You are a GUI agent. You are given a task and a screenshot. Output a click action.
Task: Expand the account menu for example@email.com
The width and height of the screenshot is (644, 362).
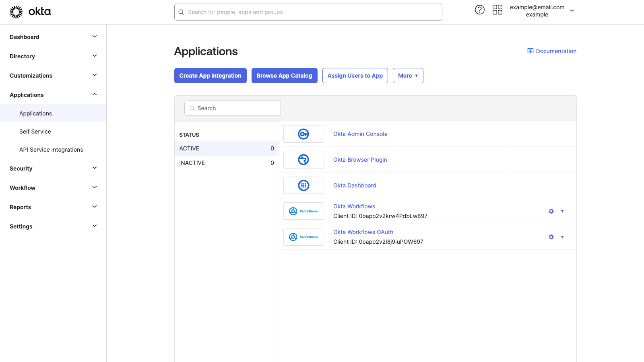pos(572,10)
